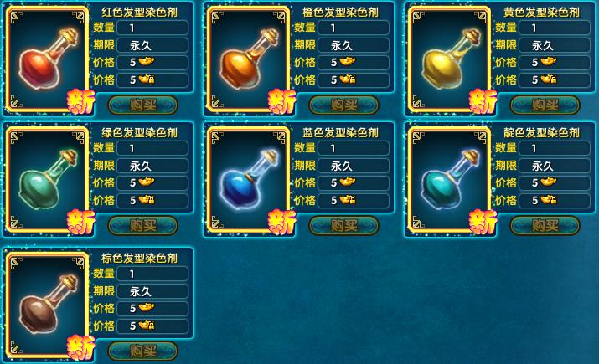Purchase the 靛色发型染色剂 with 购买
This screenshot has height=364, width=599.
[x=545, y=225]
